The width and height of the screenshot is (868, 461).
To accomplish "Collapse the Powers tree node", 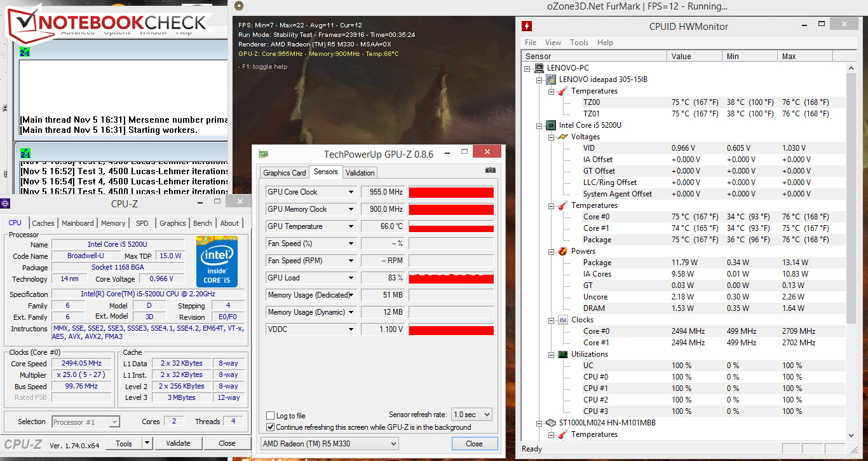I will tap(551, 251).
